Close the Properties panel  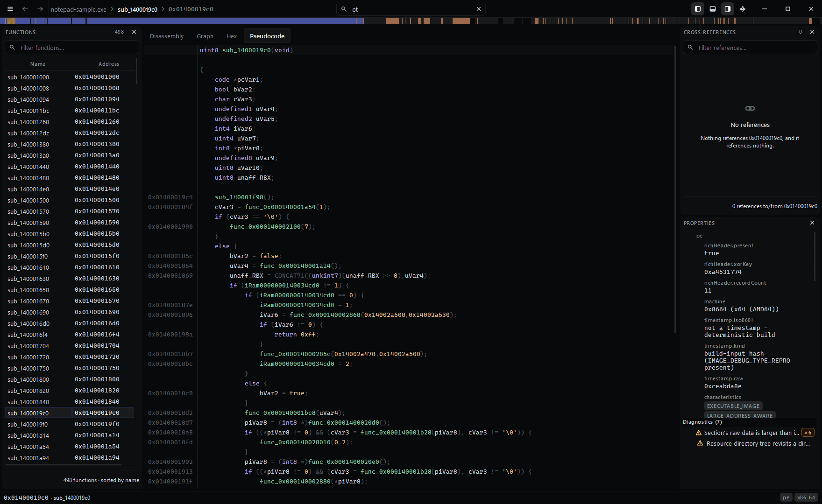(812, 223)
